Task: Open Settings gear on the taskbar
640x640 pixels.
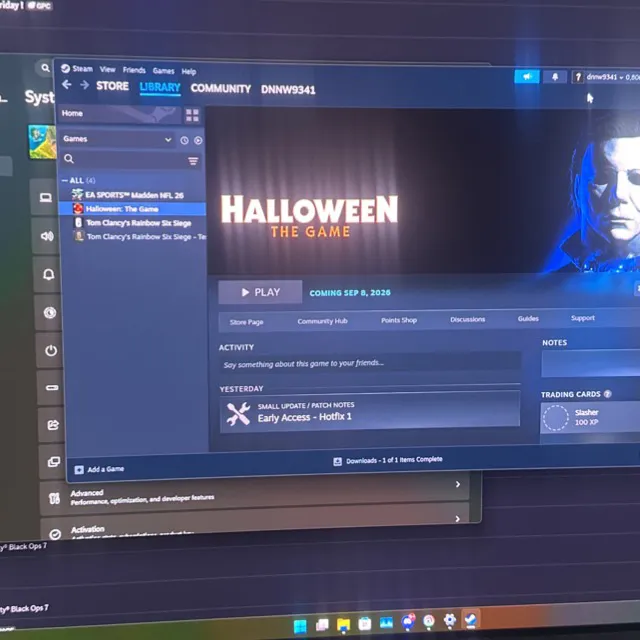Action: [450, 620]
